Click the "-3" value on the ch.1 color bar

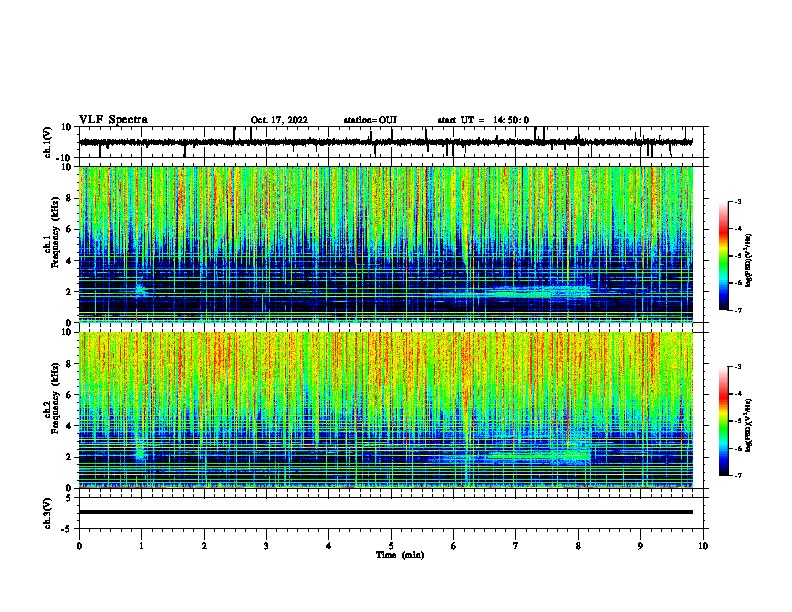(x=737, y=201)
